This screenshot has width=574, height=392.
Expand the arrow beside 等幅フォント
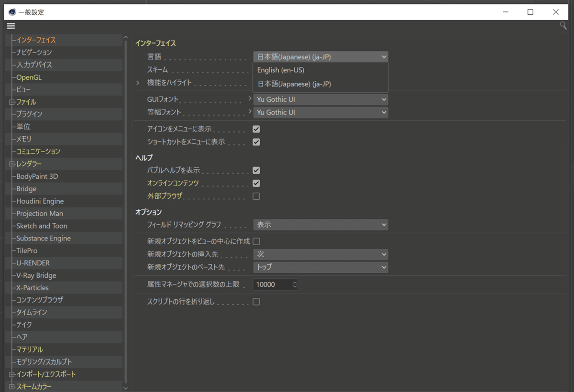coord(250,111)
